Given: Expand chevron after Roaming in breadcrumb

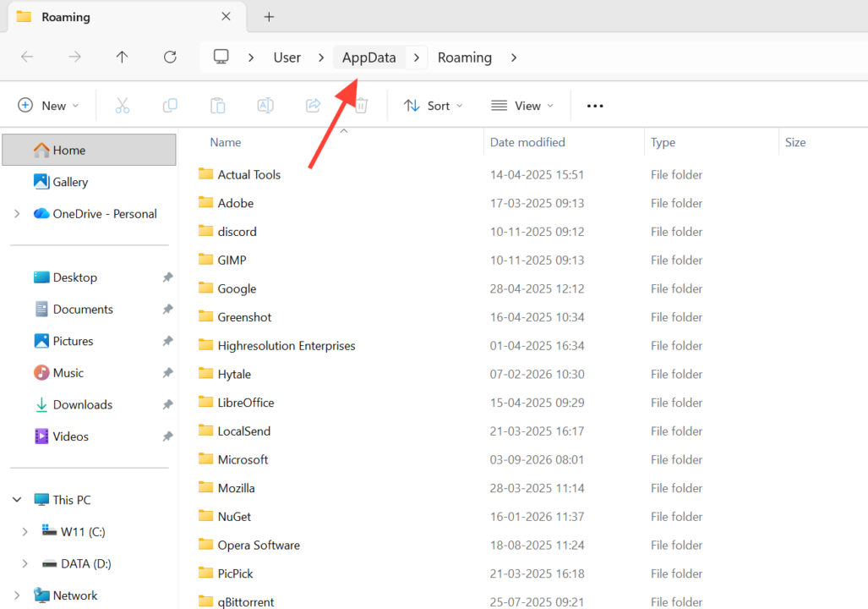Looking at the screenshot, I should pyautogui.click(x=514, y=58).
